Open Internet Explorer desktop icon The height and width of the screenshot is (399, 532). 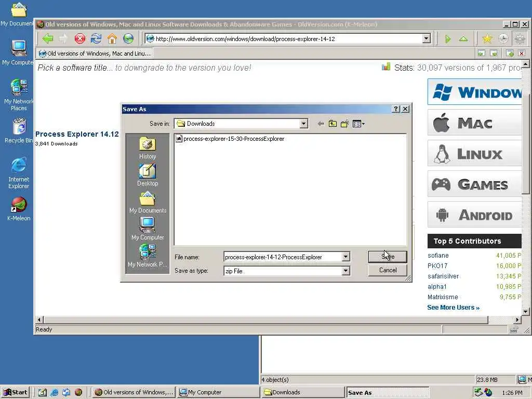click(19, 172)
